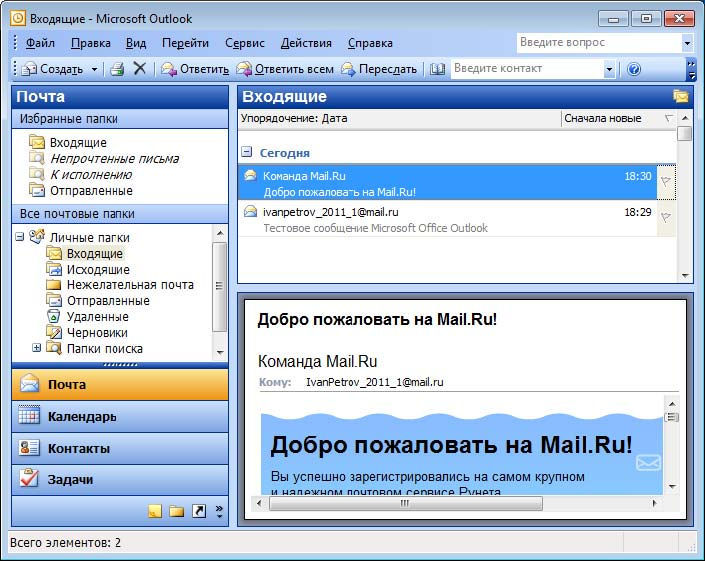The image size is (705, 561).
Task: Open the Создать dropdown arrow
Action: 94,69
